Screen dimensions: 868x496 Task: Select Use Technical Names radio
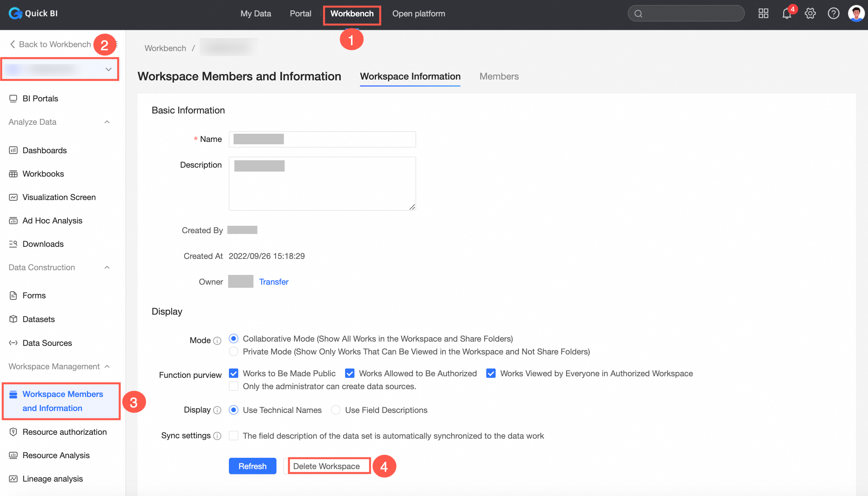pos(234,410)
